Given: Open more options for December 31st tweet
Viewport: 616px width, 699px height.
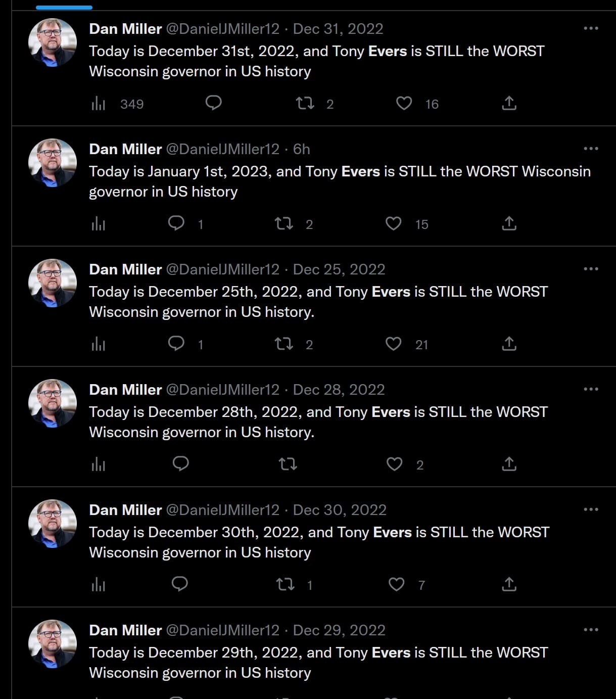Looking at the screenshot, I should [x=591, y=28].
